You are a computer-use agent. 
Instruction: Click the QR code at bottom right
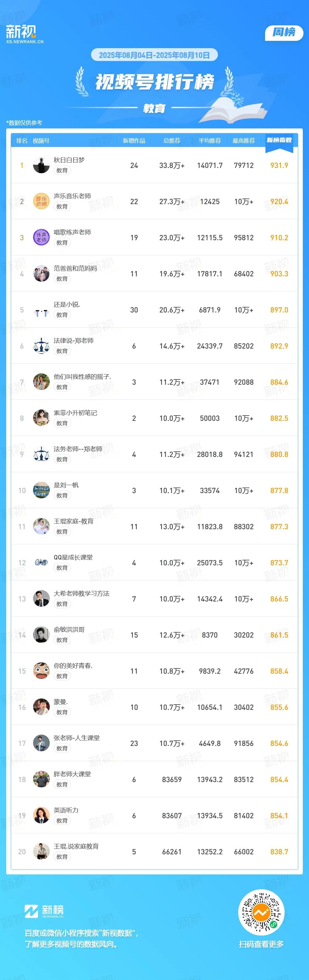[261, 920]
